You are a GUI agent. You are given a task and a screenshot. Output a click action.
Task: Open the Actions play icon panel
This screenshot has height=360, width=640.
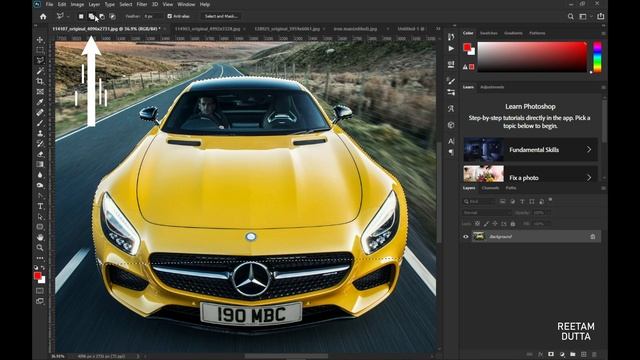[x=451, y=48]
